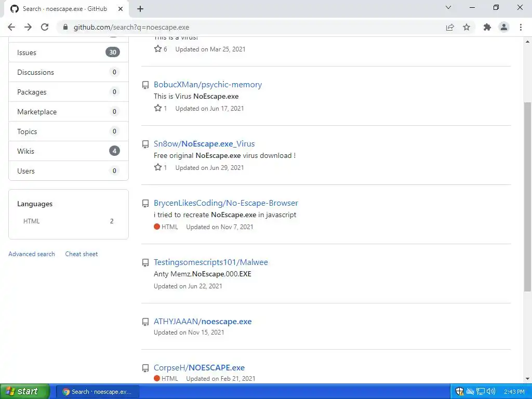
Task: Filter results by Wikis
Action: pos(69,151)
